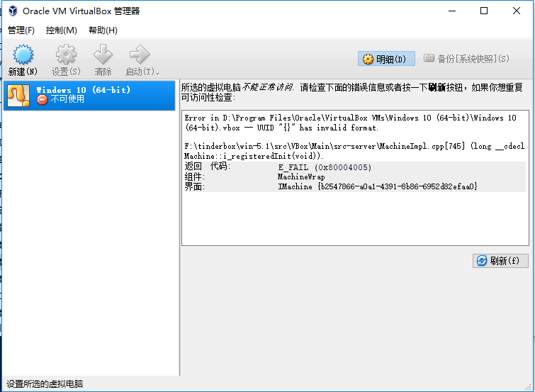Image resolution: width=535 pixels, height=392 pixels.
Task: Click the Windows 10 VM OS thumbnail icon
Action: 18,96
